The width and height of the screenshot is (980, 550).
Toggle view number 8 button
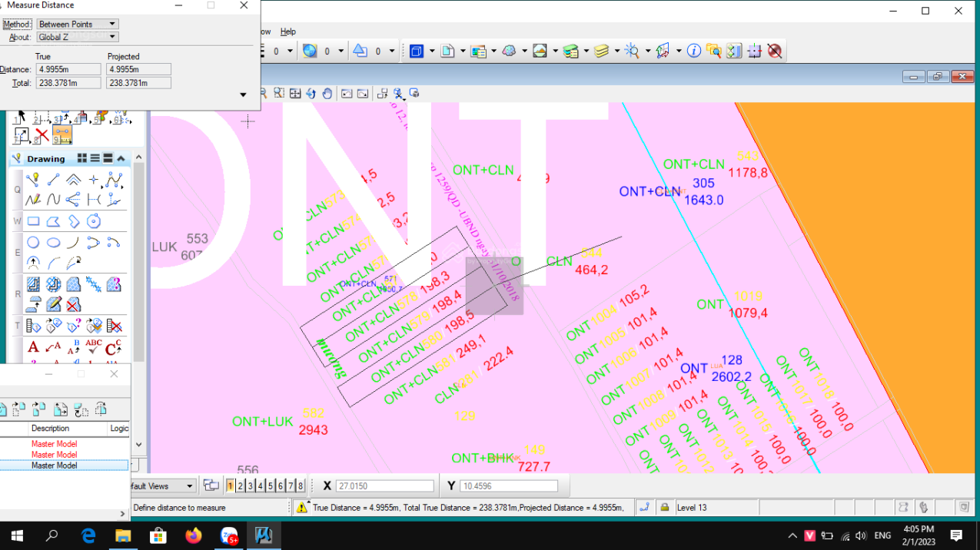click(301, 485)
